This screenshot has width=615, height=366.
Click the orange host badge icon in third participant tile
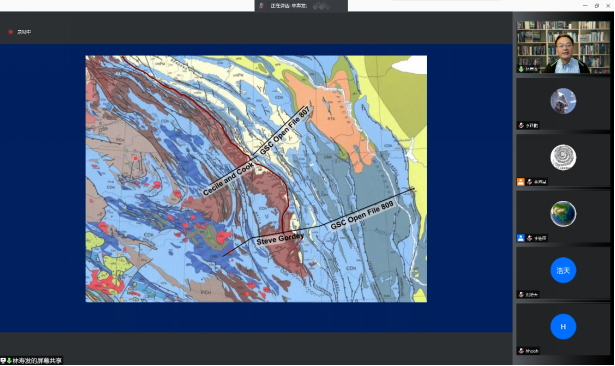point(520,182)
